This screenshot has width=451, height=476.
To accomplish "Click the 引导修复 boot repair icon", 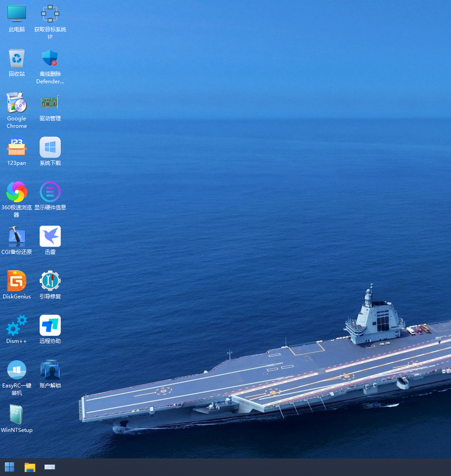I will (x=50, y=281).
